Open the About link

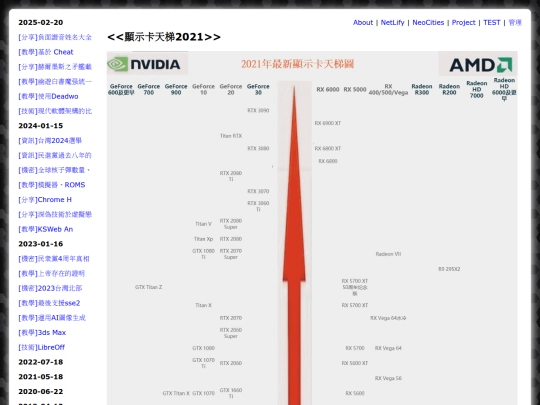click(x=363, y=22)
